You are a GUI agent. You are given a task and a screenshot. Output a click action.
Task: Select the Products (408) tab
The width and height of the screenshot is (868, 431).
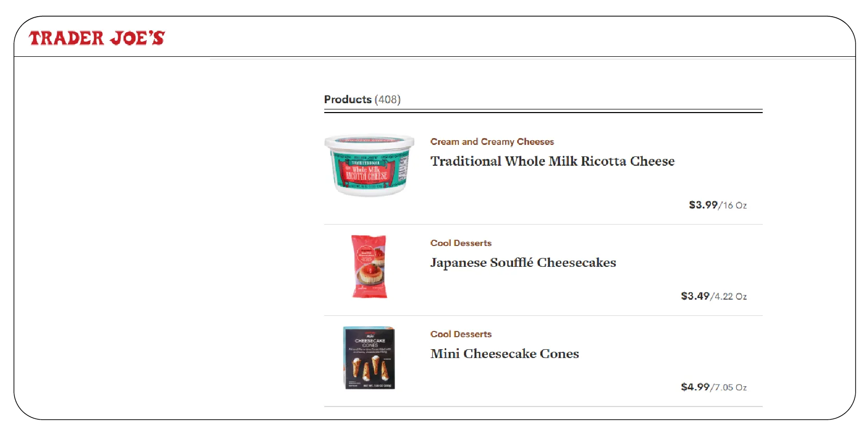pos(362,100)
